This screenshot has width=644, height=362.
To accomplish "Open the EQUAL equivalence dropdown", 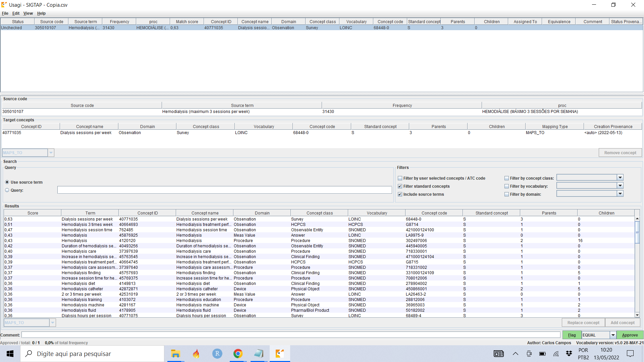I will pyautogui.click(x=613, y=335).
